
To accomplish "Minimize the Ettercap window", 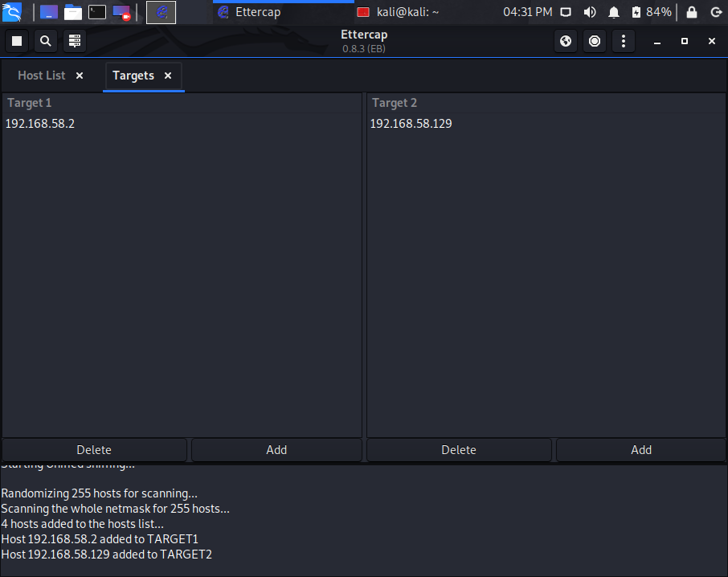I will pyautogui.click(x=657, y=41).
